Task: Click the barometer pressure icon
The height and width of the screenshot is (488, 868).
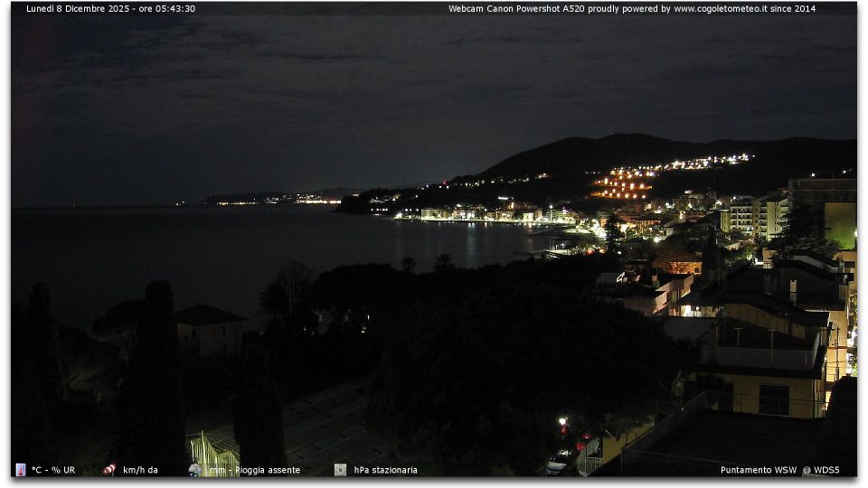Action: 341,470
